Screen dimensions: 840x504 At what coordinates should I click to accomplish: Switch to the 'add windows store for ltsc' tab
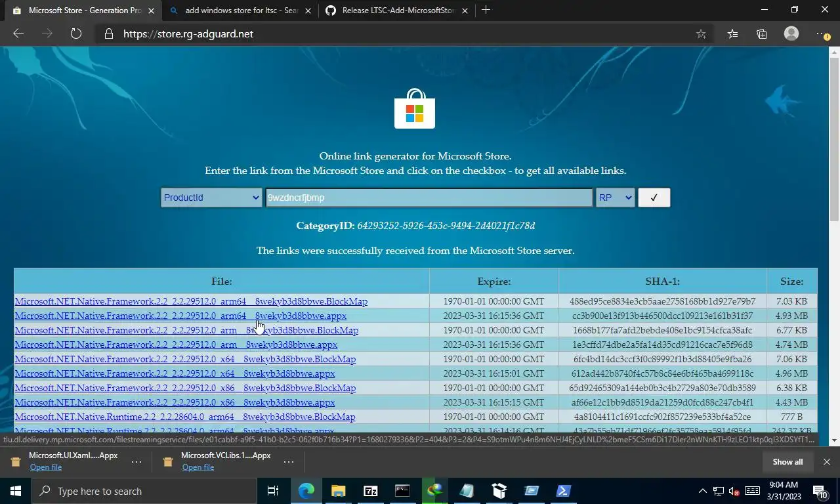click(240, 10)
